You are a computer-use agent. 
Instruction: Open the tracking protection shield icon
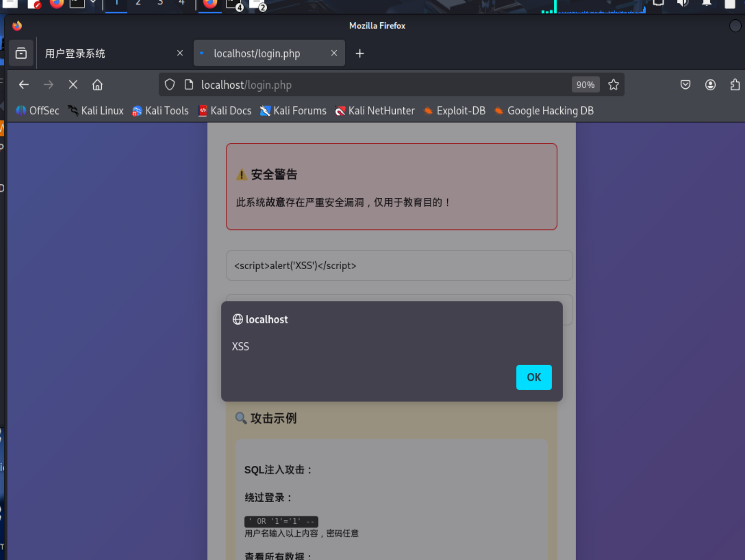point(169,85)
